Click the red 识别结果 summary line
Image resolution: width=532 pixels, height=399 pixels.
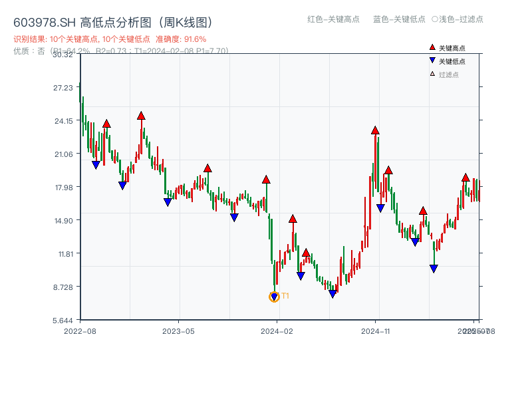click(110, 39)
